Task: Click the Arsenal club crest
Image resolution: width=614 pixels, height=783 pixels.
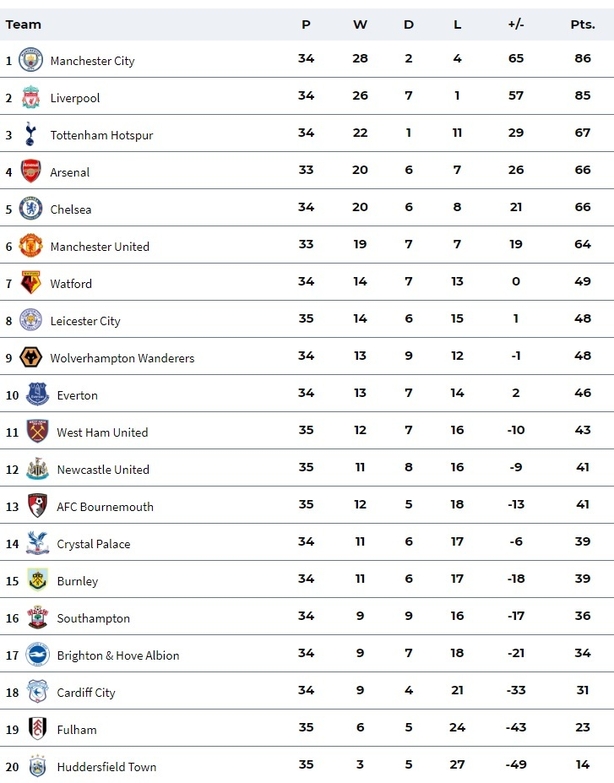Action: pyautogui.click(x=31, y=172)
